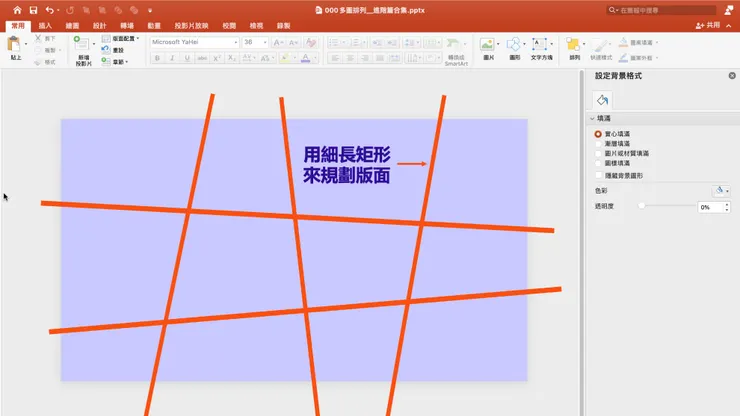Insert a text box with 文字方塊
740x416 pixels.
(541, 49)
